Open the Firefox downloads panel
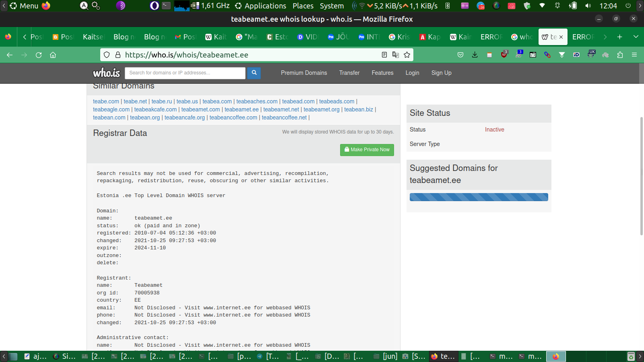Viewport: 644px width, 362px height. (475, 55)
